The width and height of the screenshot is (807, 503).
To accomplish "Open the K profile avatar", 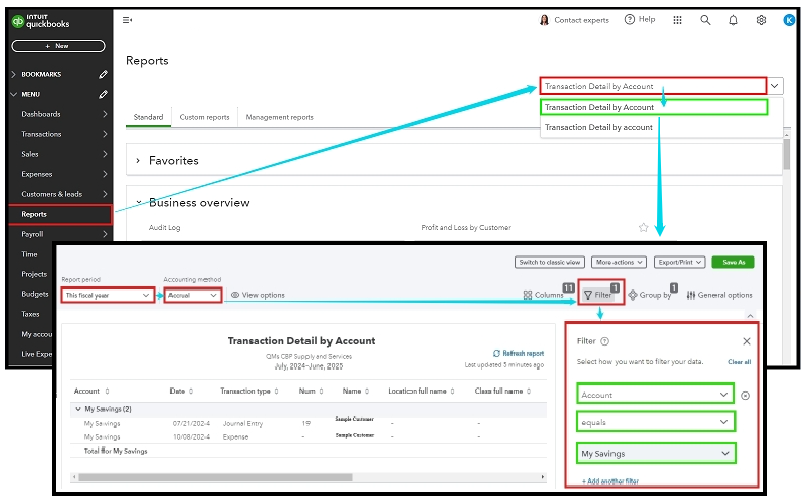I will [788, 20].
